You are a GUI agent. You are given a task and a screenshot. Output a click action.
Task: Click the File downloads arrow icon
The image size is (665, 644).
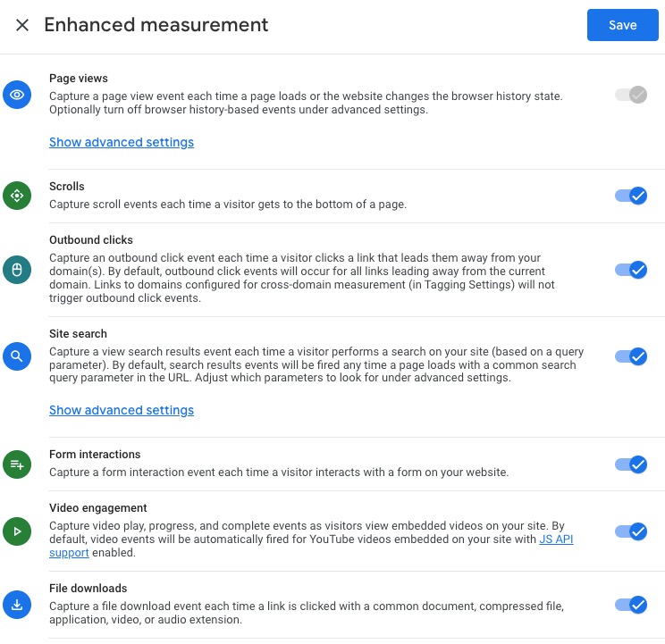(17, 605)
